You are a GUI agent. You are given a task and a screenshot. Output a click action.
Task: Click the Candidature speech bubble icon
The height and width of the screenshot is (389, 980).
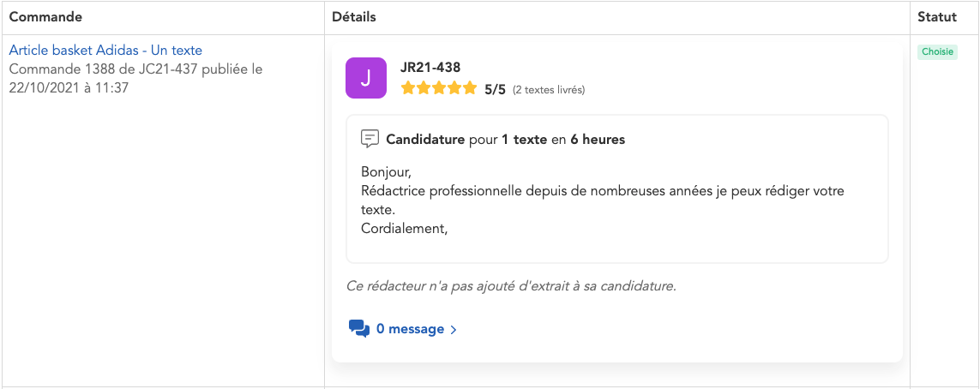point(370,140)
